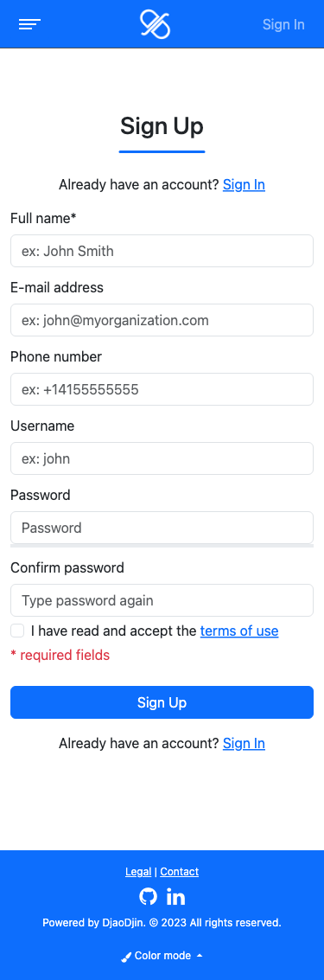Open the hamburger navigation menu
The height and width of the screenshot is (980, 324).
tap(29, 24)
